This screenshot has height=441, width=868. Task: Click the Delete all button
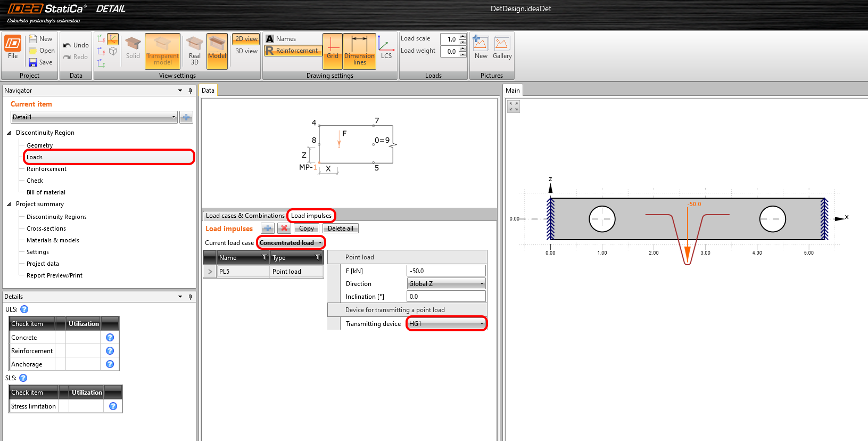pos(340,228)
